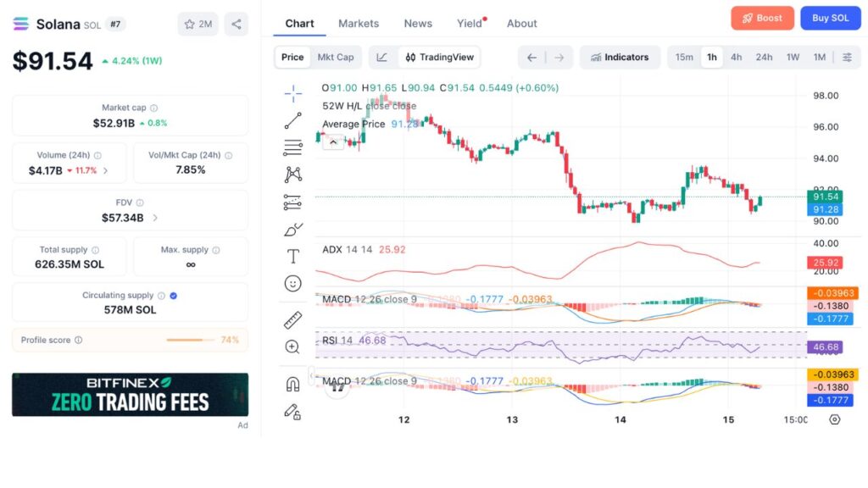868x488 pixels.
Task: Open the Bitfinex Zero Trading Fees ad
Action: point(130,395)
